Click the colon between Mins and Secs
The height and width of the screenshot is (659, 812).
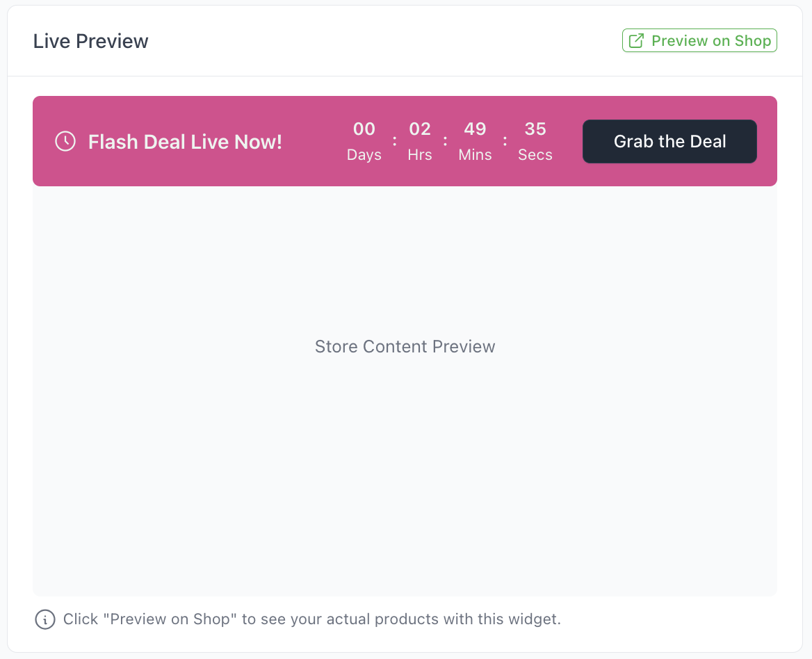click(x=505, y=141)
